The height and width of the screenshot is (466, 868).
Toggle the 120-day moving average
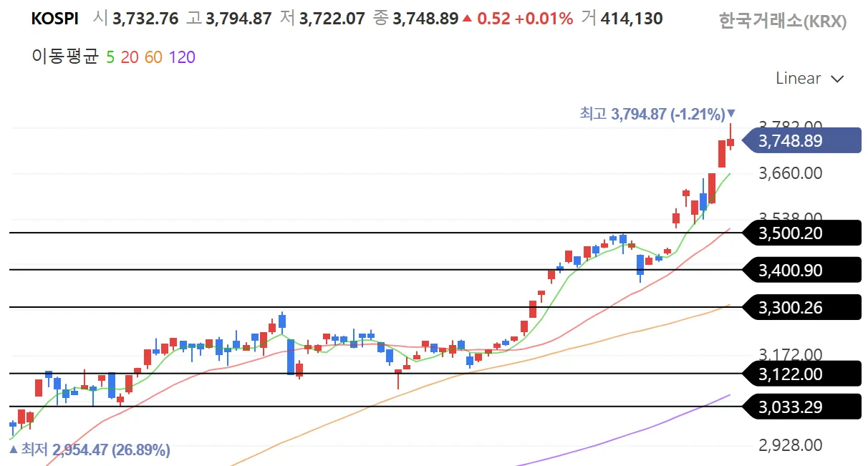[x=182, y=57]
